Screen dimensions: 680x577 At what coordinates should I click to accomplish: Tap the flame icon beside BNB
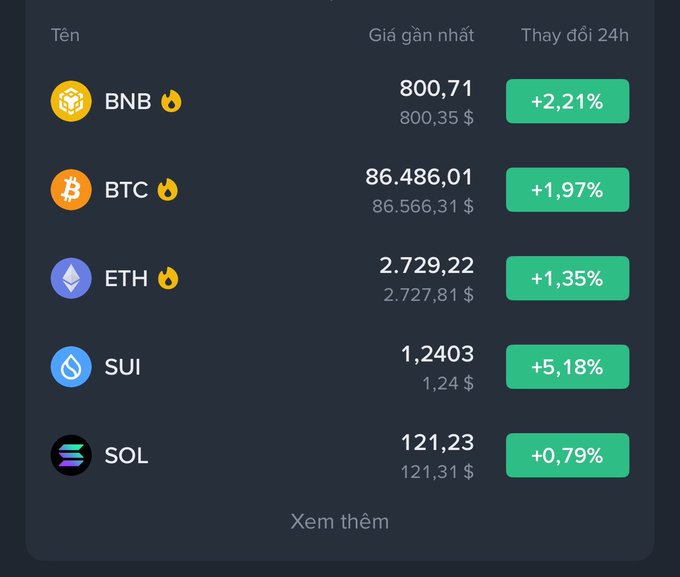coord(171,101)
